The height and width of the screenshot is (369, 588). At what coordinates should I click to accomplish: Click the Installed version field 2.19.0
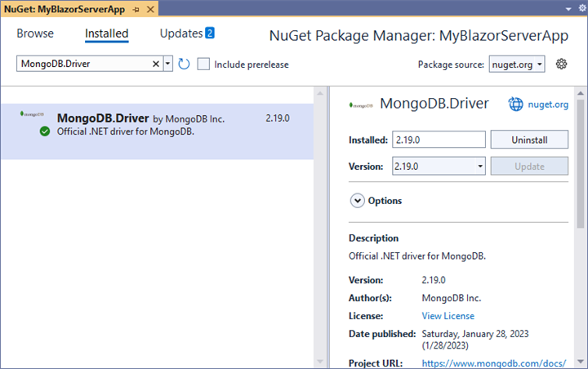pos(439,140)
